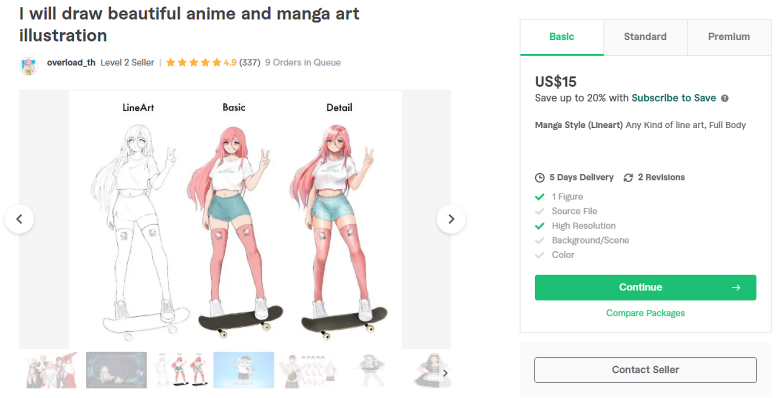Open the Compare Packages link
Screen dimensions: 780x398
pyautogui.click(x=645, y=313)
